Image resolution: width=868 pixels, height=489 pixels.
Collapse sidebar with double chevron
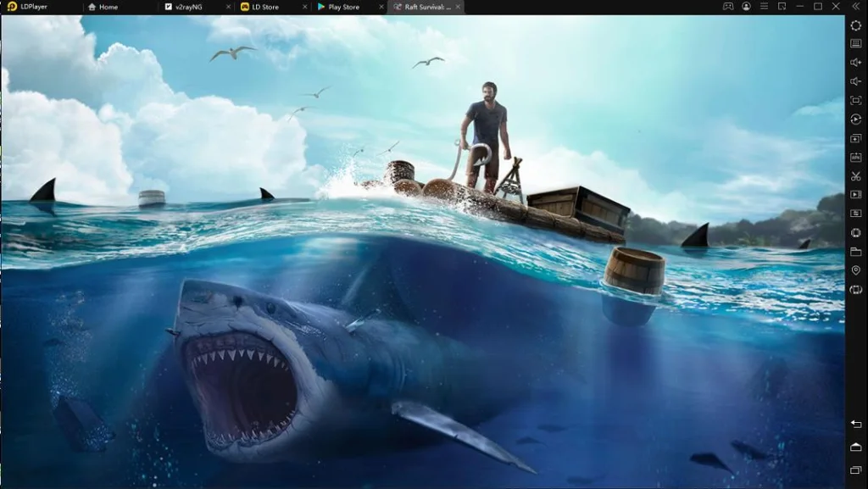(854, 7)
